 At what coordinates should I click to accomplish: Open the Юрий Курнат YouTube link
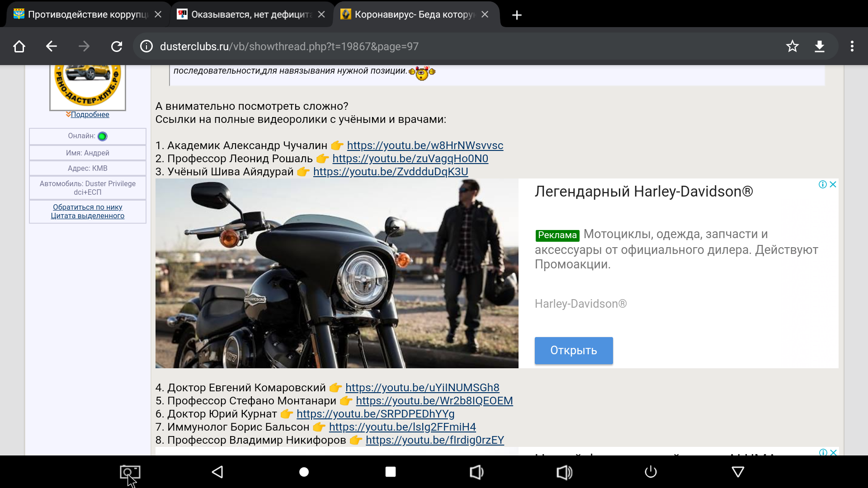(376, 414)
